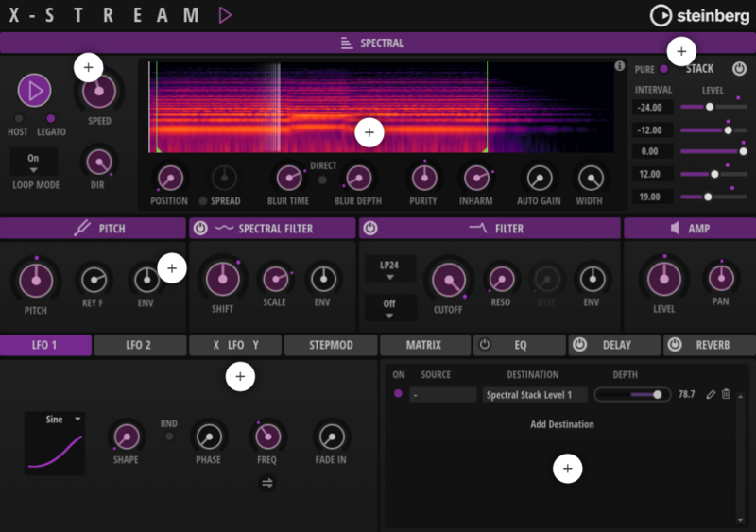This screenshot has width=756, height=532.
Task: Click the Auto Gain knob
Action: coord(540,179)
